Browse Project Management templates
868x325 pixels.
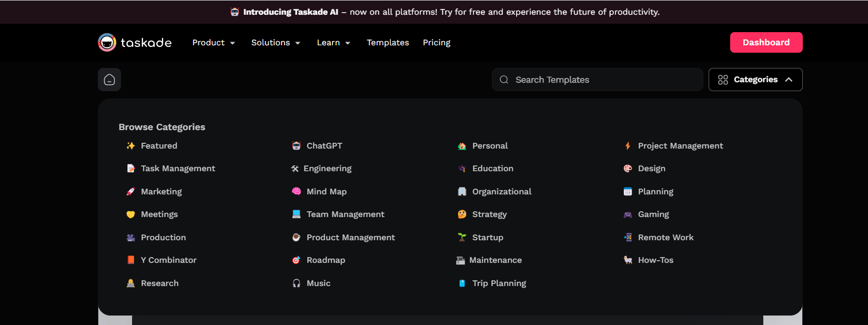[680, 146]
